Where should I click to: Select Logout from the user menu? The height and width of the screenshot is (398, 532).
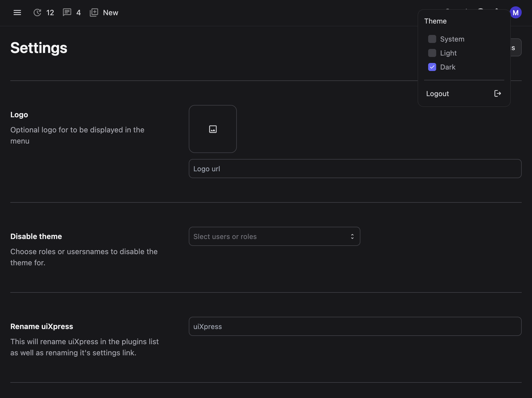pos(437,94)
